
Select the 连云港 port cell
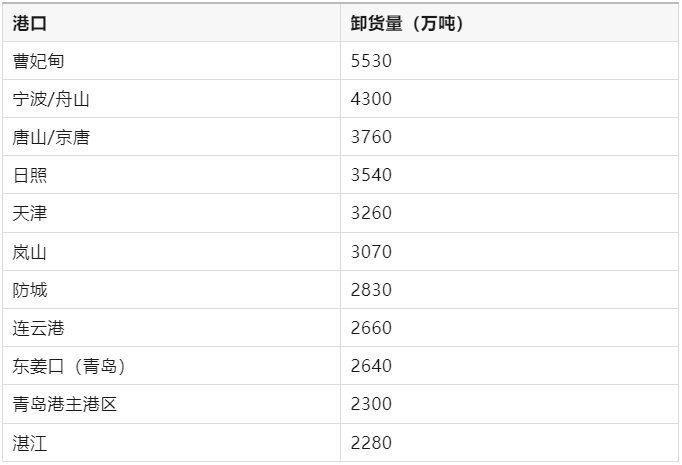point(171,328)
